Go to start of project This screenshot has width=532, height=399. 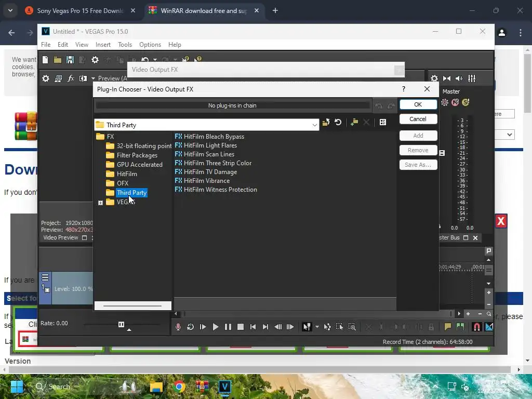[253, 327]
